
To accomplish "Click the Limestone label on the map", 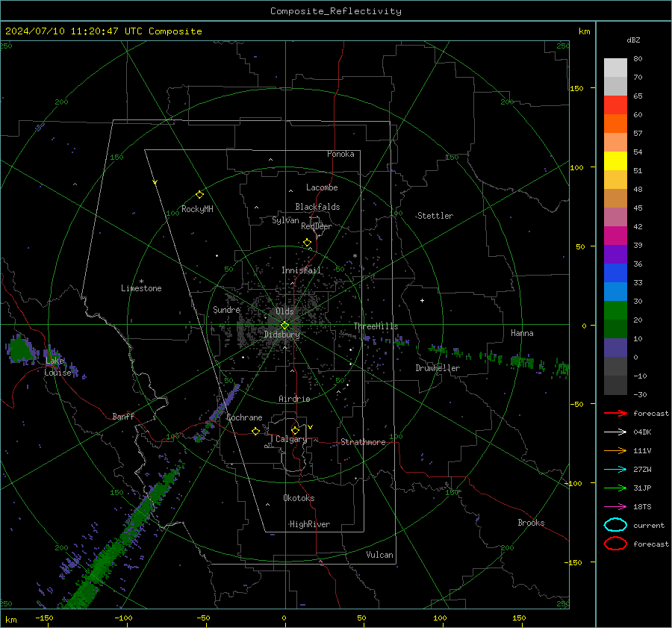I will tap(141, 288).
